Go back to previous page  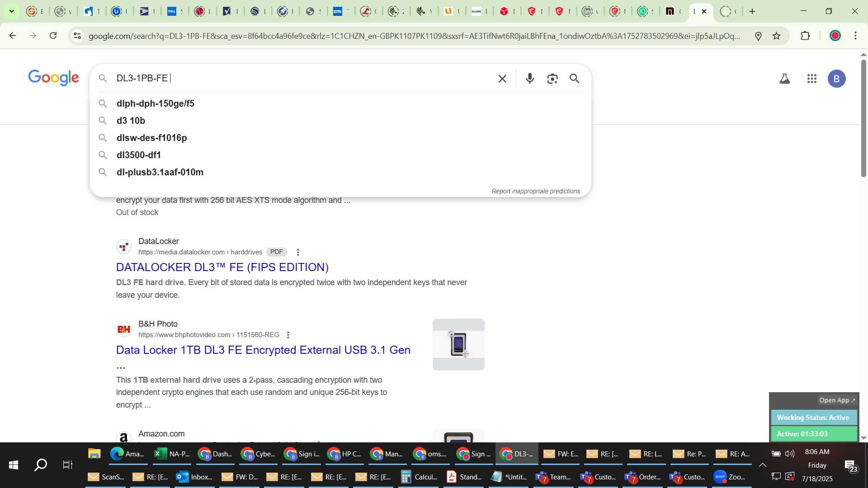13,36
